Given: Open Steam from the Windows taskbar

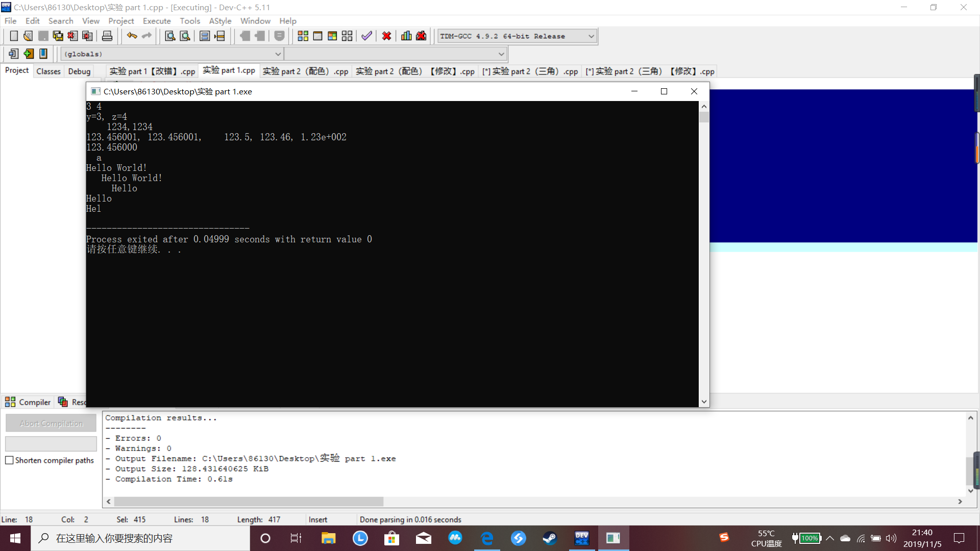Looking at the screenshot, I should (550, 538).
